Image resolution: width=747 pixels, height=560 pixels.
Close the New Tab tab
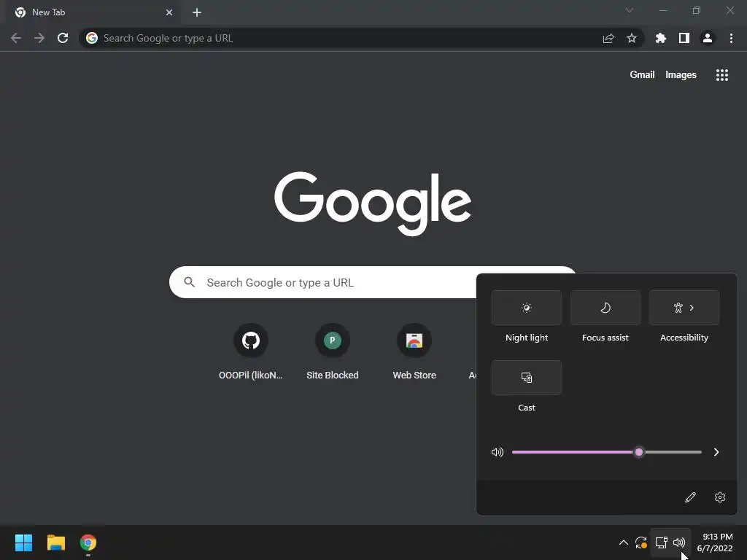169,12
